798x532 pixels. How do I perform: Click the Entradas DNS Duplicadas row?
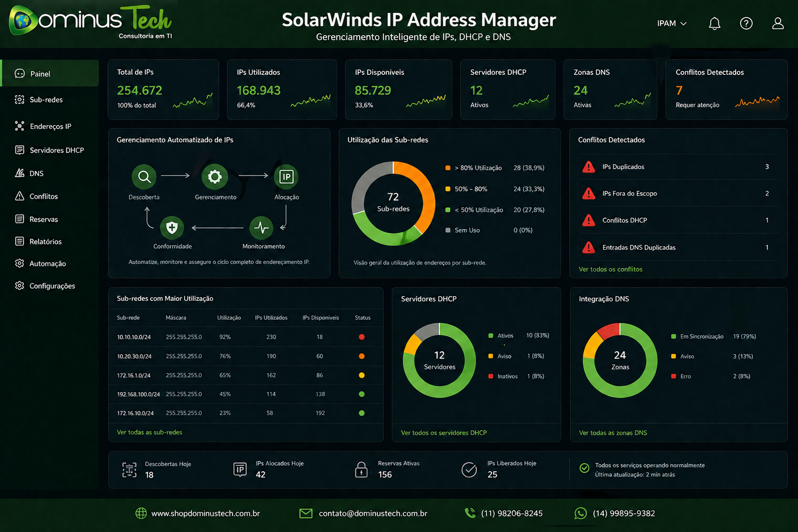pos(678,247)
